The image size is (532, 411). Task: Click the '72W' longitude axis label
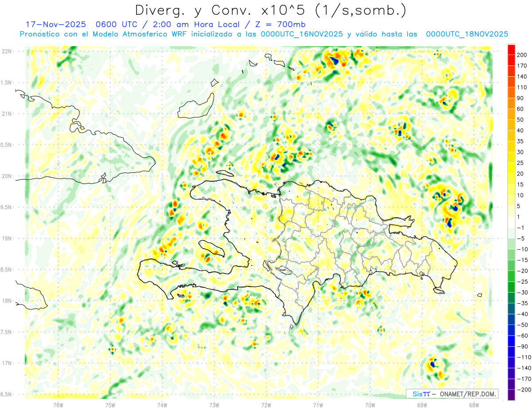click(x=266, y=405)
